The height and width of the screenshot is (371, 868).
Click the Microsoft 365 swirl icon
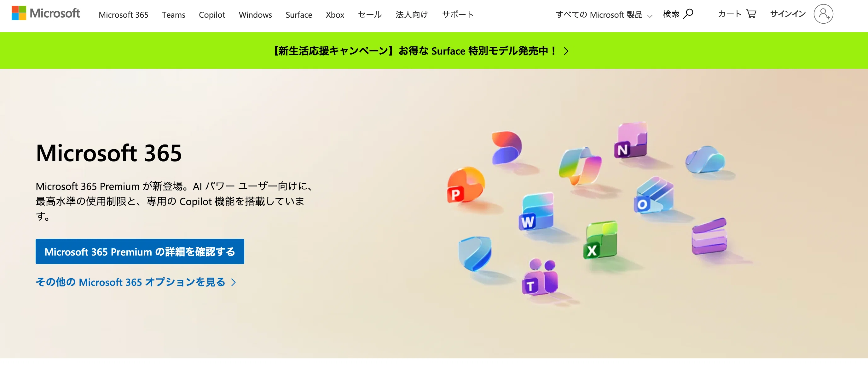[x=506, y=147]
